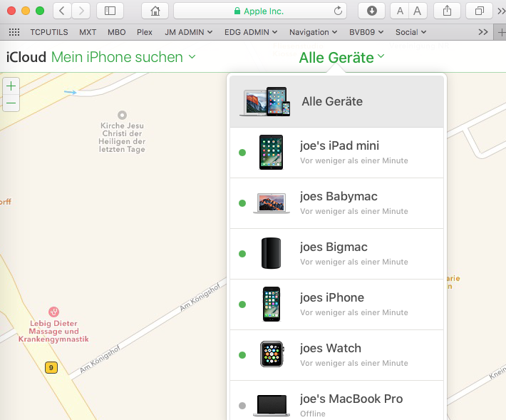The height and width of the screenshot is (420, 506).
Task: Open the TCPUTILS bookmark
Action: 49,32
